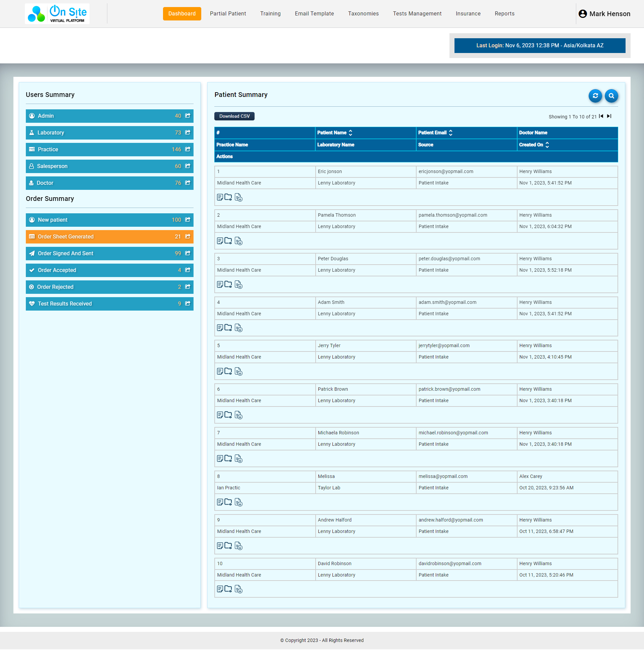Click folder icon in Pamela Thomson's row
The width and height of the screenshot is (644, 650).
(228, 241)
